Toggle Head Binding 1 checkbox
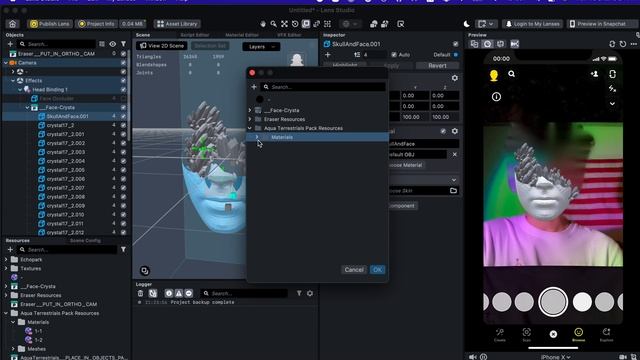The image size is (640, 360). click(x=123, y=90)
